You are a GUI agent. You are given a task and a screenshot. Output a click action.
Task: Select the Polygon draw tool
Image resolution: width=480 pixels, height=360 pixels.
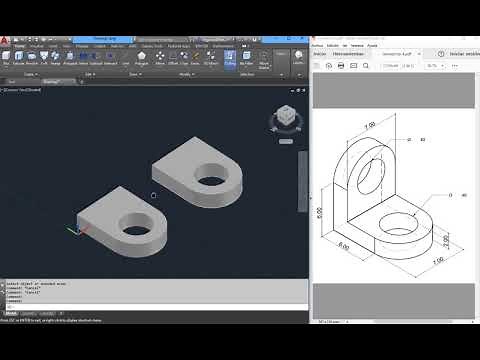coord(142,57)
